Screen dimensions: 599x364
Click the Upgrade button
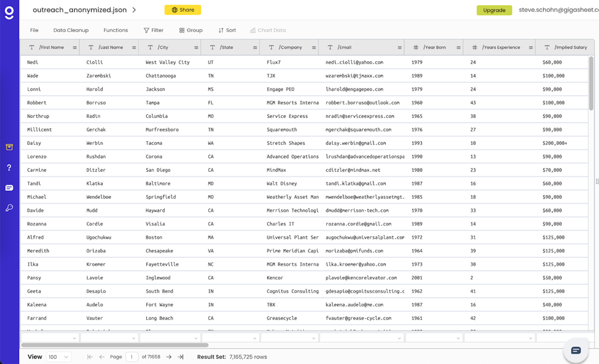click(495, 10)
